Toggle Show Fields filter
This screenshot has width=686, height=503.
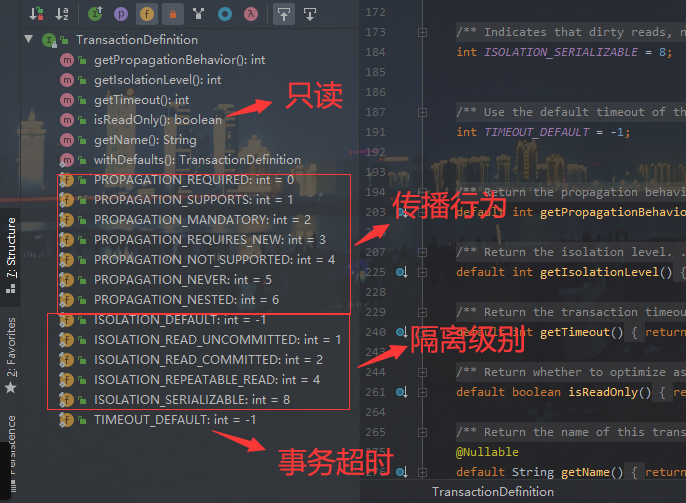(x=147, y=14)
